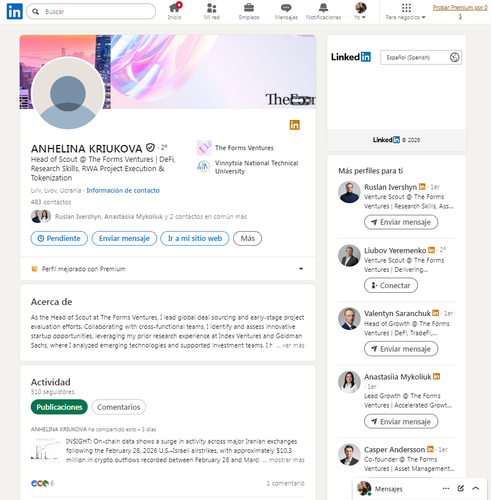The width and height of the screenshot is (491, 500).
Task: Open Casper Andersson's profile
Action: (x=394, y=450)
